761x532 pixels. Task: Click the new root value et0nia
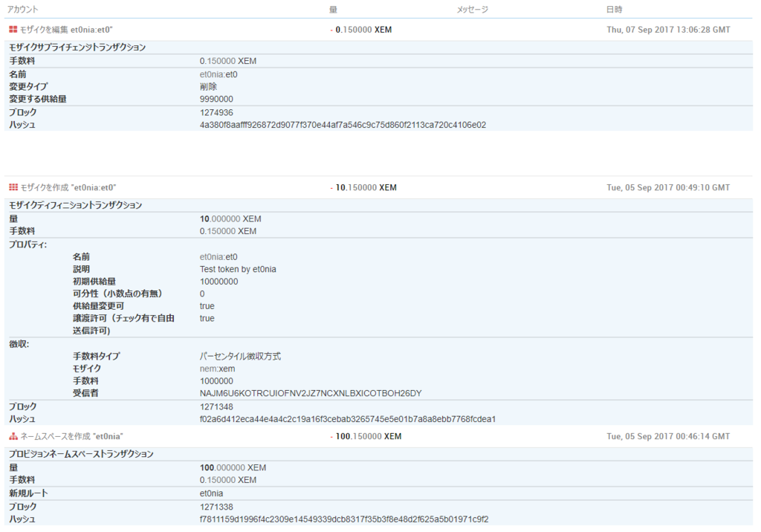coord(212,493)
